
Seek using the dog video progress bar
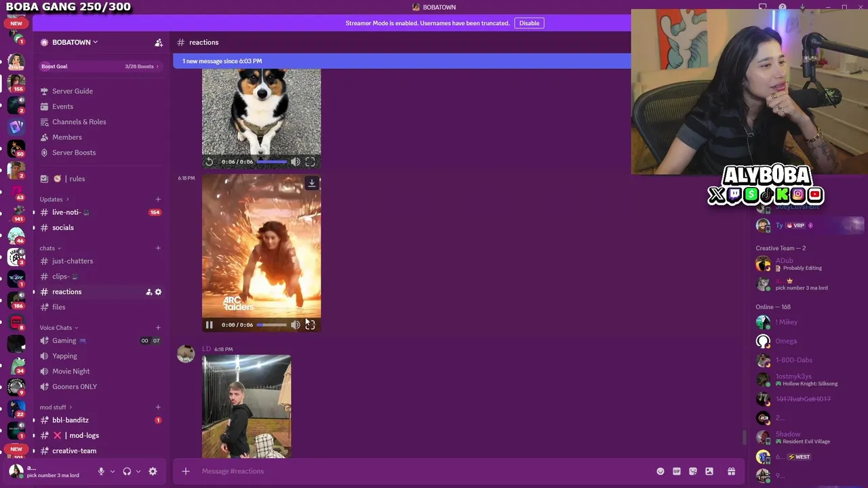[272, 162]
